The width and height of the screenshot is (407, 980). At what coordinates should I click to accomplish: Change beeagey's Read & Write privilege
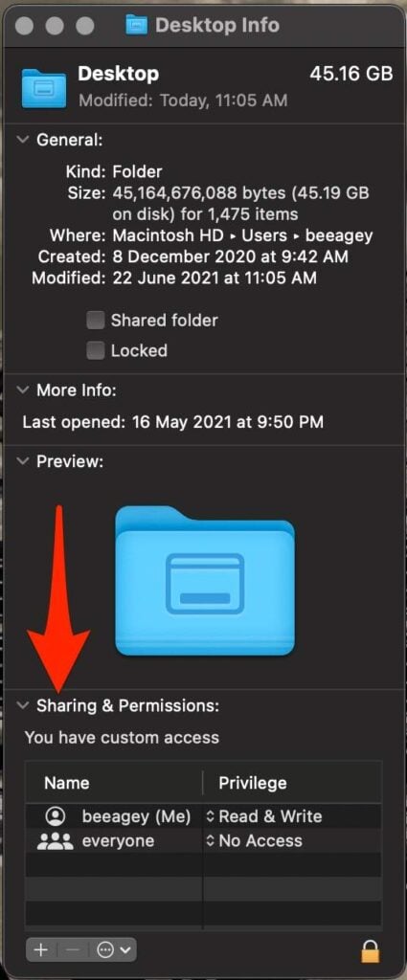263,816
